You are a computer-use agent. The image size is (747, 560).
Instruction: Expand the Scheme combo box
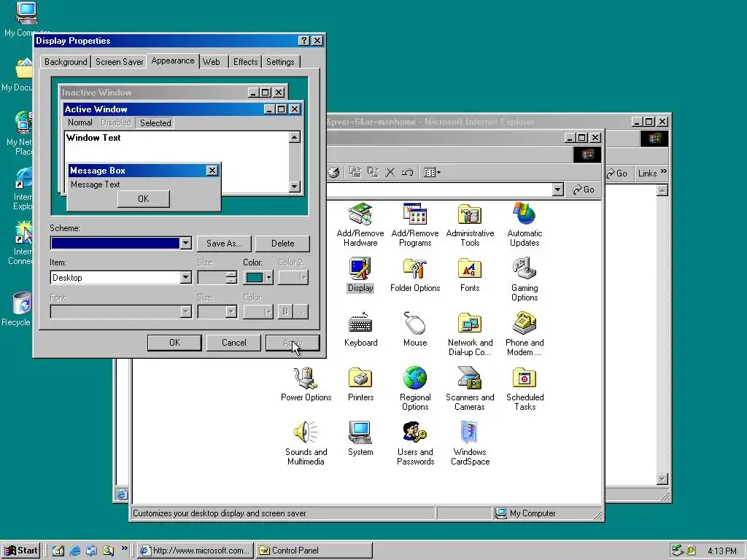coord(186,244)
